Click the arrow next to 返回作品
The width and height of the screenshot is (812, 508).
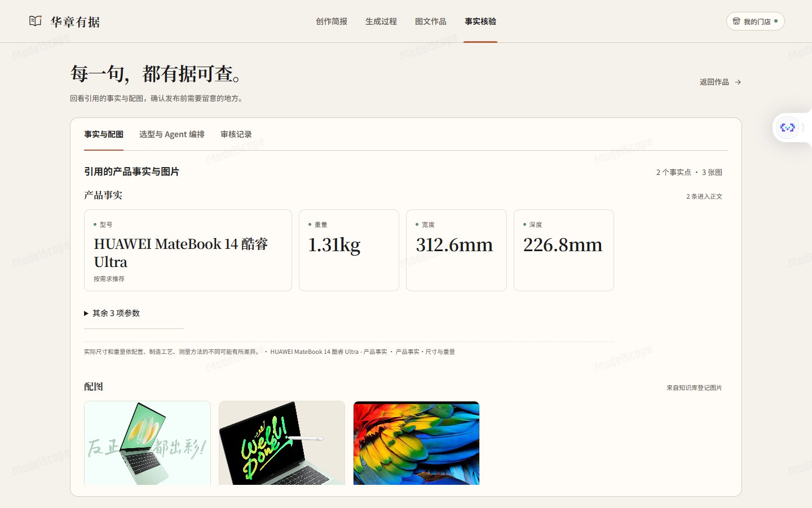738,82
